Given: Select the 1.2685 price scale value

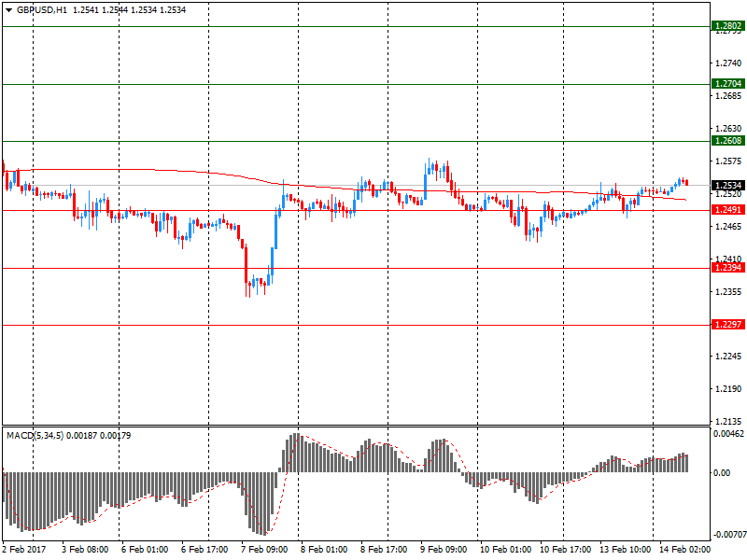Looking at the screenshot, I should pyautogui.click(x=728, y=96).
